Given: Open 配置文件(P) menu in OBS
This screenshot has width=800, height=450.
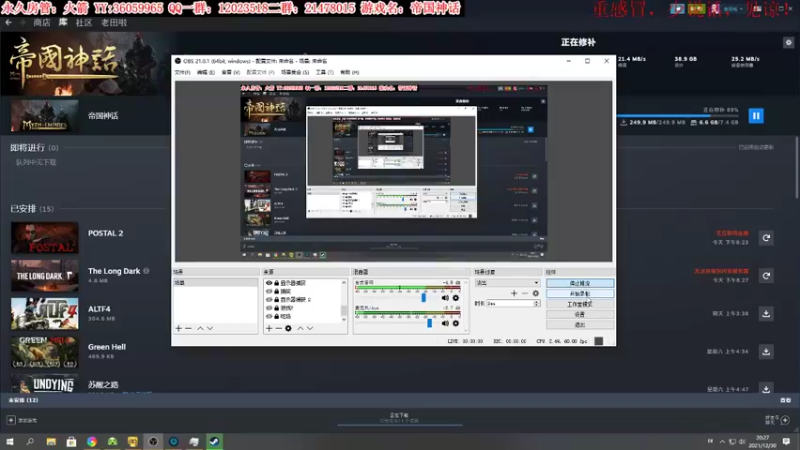Looking at the screenshot, I should [x=260, y=72].
